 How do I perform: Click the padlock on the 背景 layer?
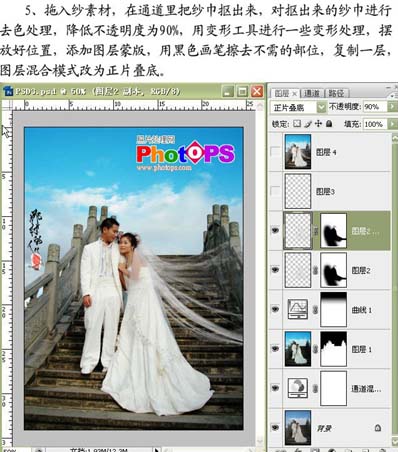pyautogui.click(x=377, y=428)
